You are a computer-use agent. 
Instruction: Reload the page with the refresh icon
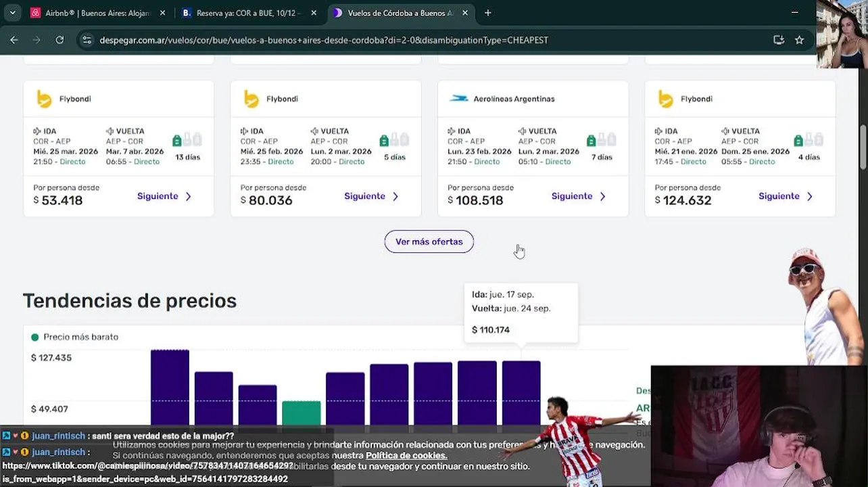click(59, 40)
